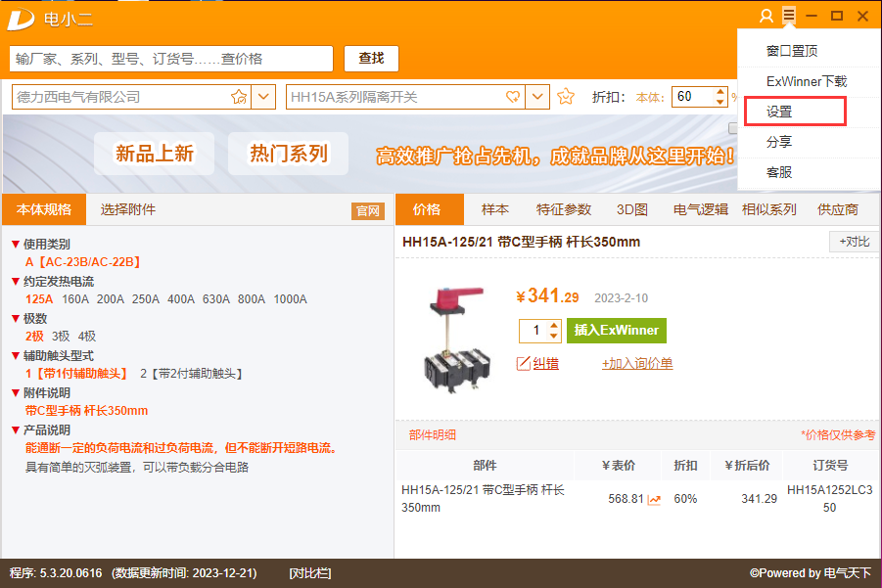Collapse the 使用类别 section
This screenshot has height=588, width=882.
pos(16,244)
